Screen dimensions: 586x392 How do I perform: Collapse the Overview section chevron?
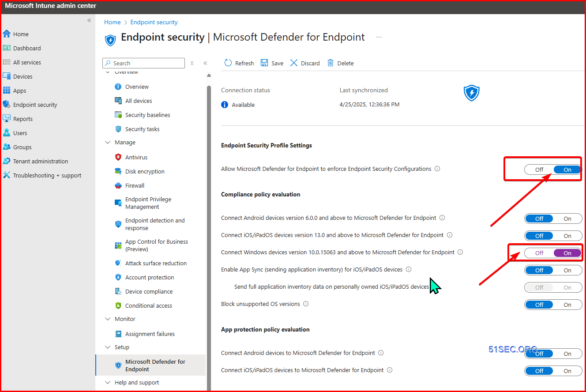tap(108, 72)
